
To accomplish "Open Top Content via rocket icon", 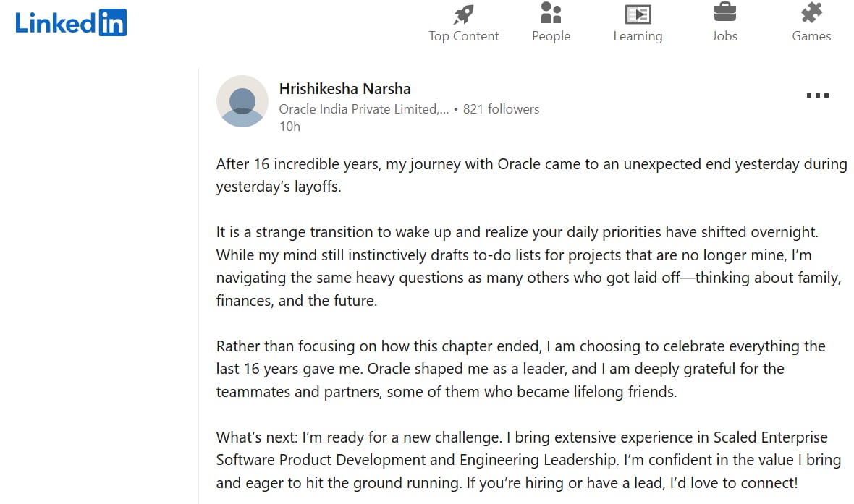I will (x=463, y=14).
